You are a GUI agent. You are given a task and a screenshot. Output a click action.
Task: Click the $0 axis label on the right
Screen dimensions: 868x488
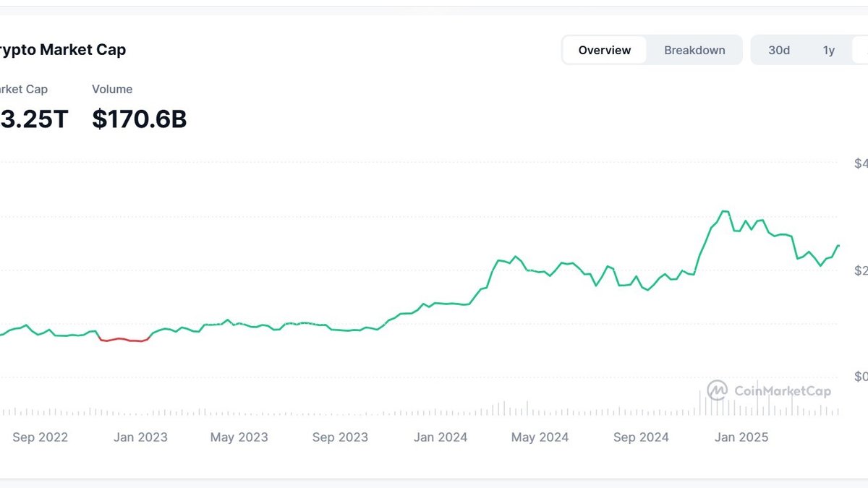(859, 377)
